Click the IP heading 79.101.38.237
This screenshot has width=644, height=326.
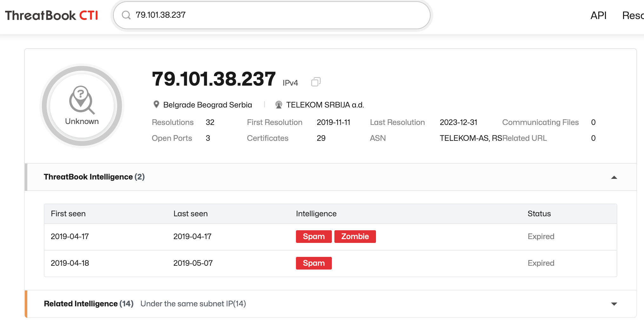pyautogui.click(x=214, y=79)
